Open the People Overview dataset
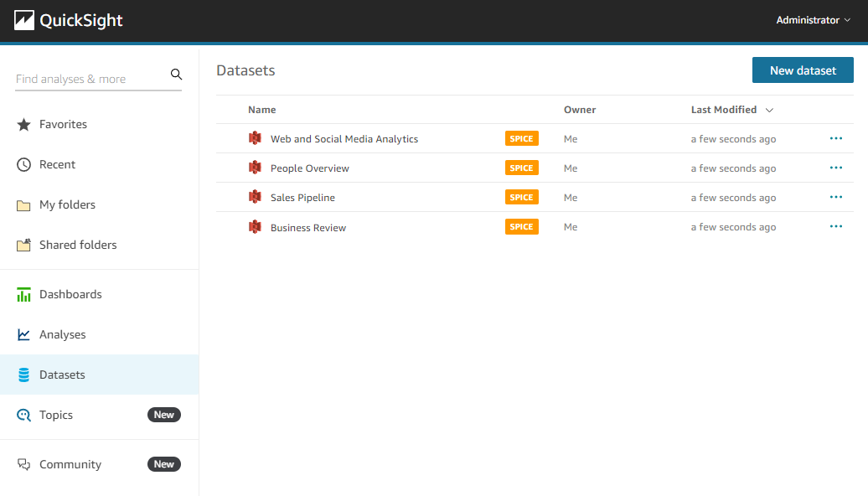 pos(309,168)
